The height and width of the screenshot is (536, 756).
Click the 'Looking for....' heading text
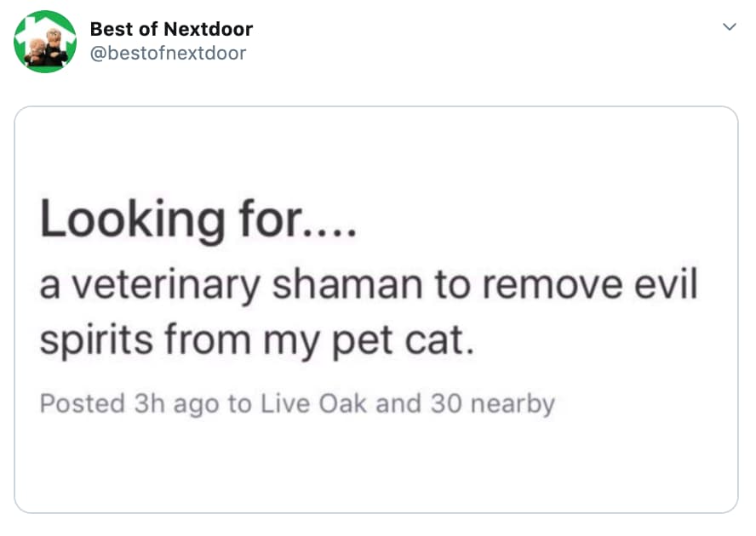pos(200,219)
